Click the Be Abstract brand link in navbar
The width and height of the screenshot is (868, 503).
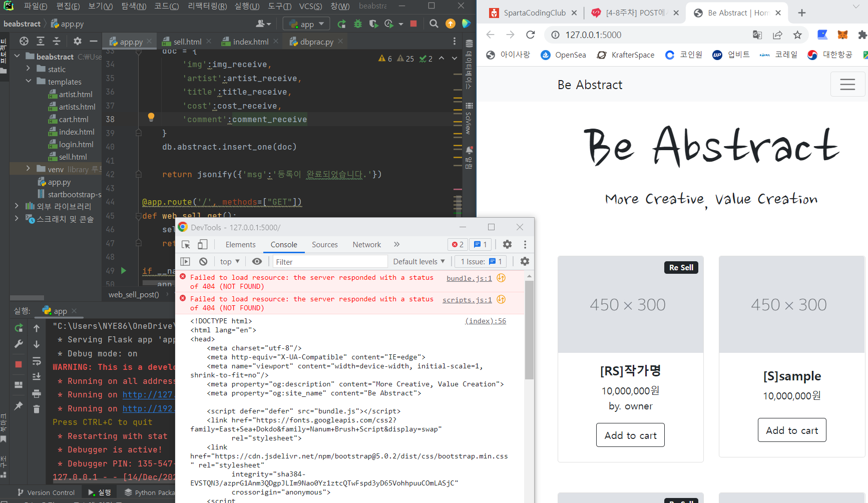click(x=590, y=85)
